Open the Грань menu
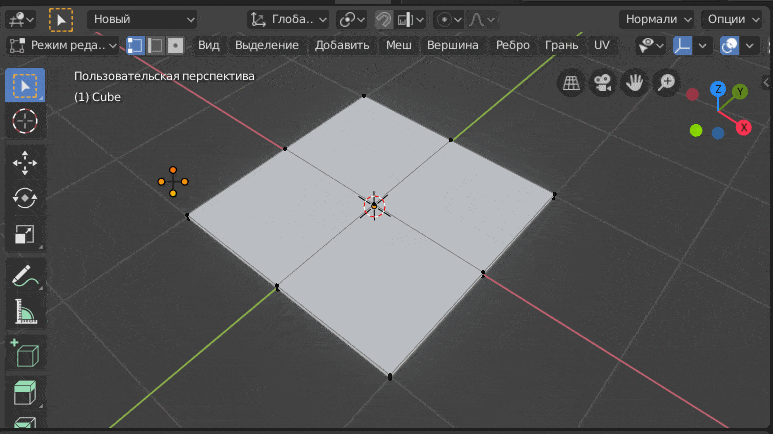The width and height of the screenshot is (773, 434). coord(561,45)
